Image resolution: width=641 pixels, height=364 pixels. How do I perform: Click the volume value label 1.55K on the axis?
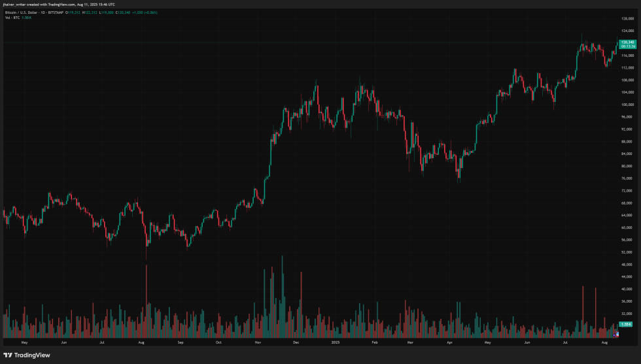coord(626,324)
